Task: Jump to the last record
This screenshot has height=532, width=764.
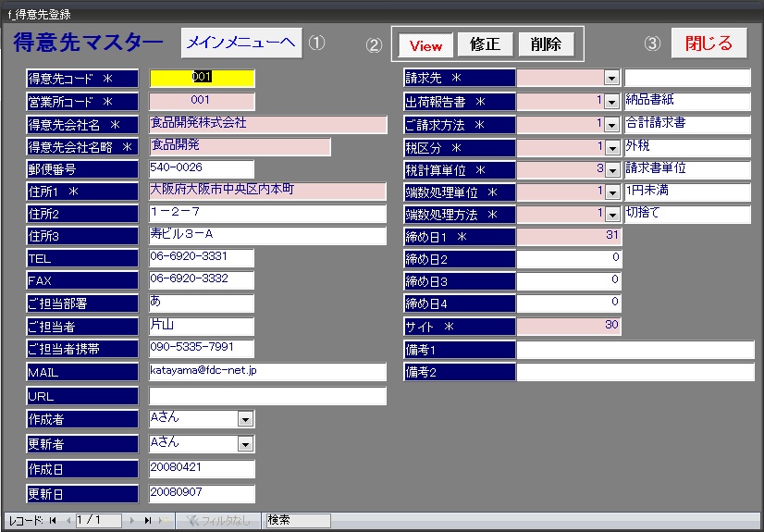Action: click(x=148, y=521)
